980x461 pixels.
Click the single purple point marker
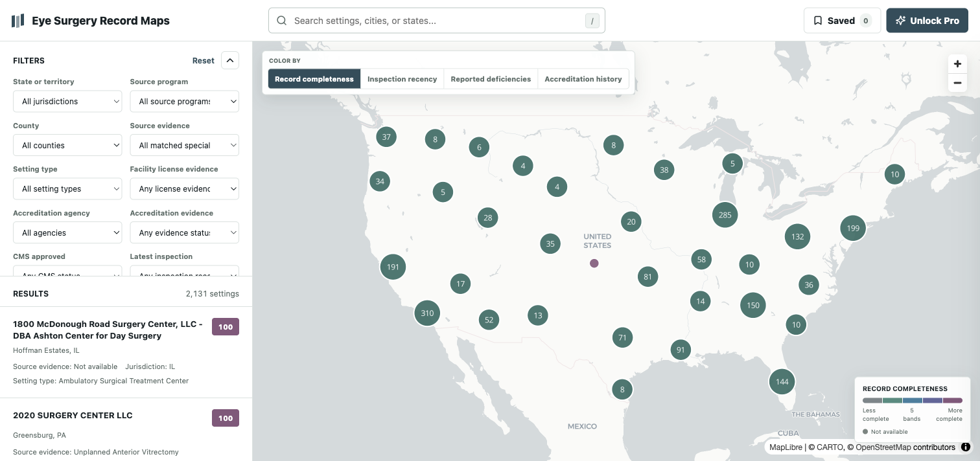(x=594, y=264)
